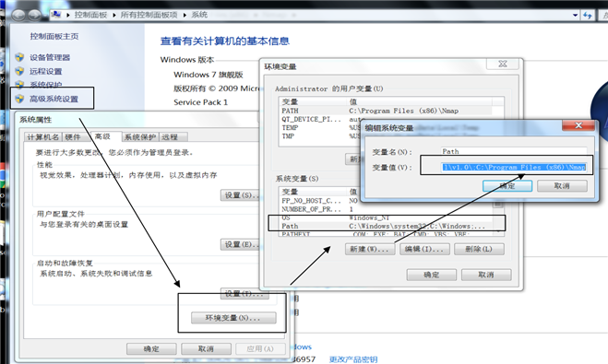Select PATH row in user variables
This screenshot has height=364, width=608.
pyautogui.click(x=387, y=111)
